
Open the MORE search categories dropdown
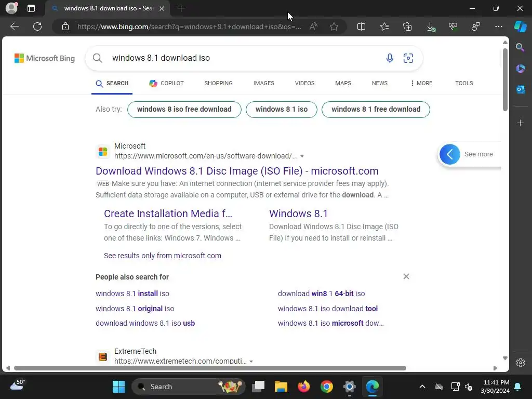coord(421,83)
